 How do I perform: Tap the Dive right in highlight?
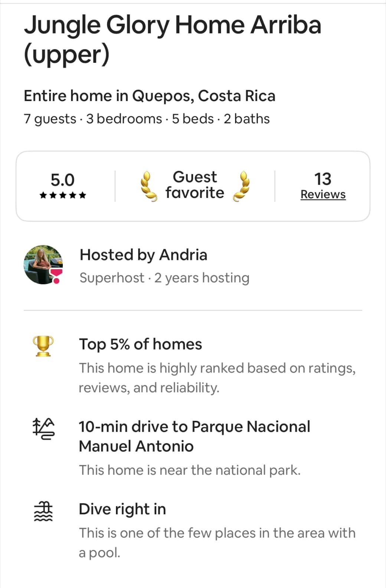click(x=122, y=509)
